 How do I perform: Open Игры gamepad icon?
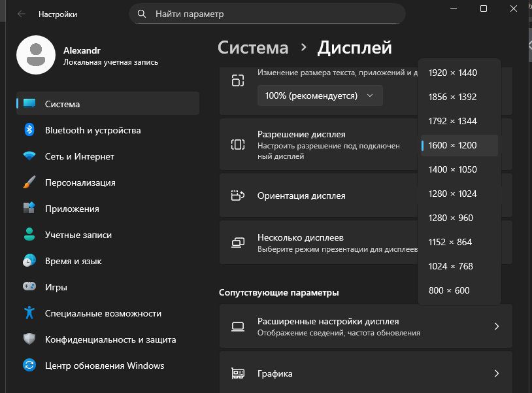[x=29, y=286]
